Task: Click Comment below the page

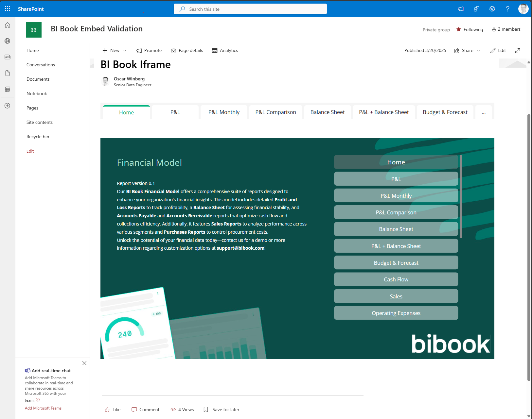Action: 145,410
